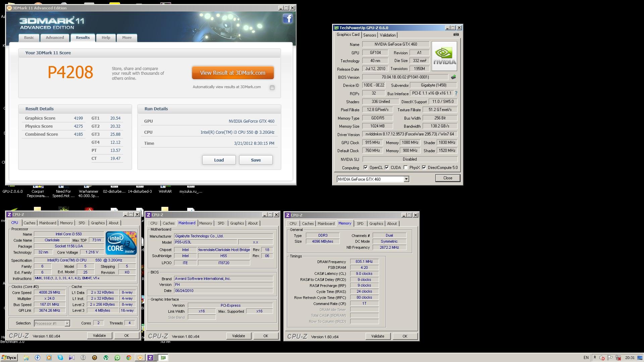Click the Show Desktop button in tray
This screenshot has height=362, width=644.
[641, 358]
